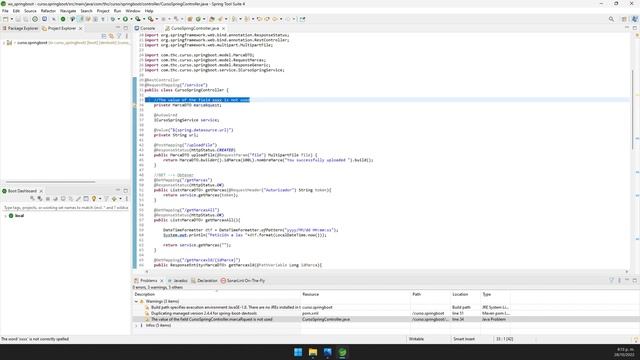Open the Debug configurations dropdown arrow
The height and width of the screenshot is (360, 640).
pos(118,19)
